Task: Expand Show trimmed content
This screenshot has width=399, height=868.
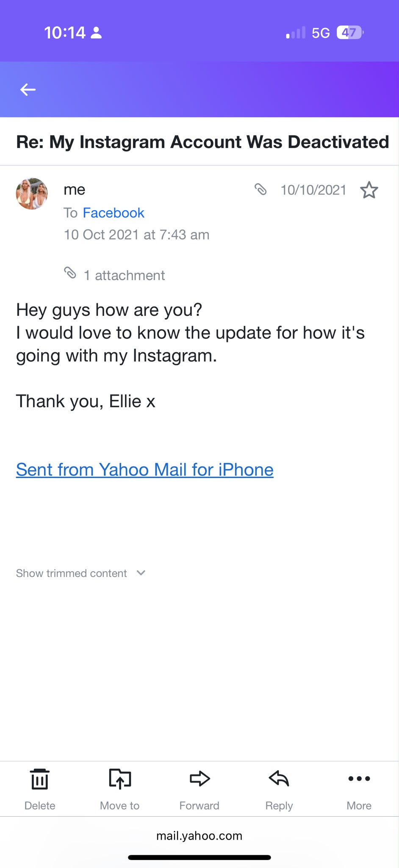Action: click(x=72, y=573)
